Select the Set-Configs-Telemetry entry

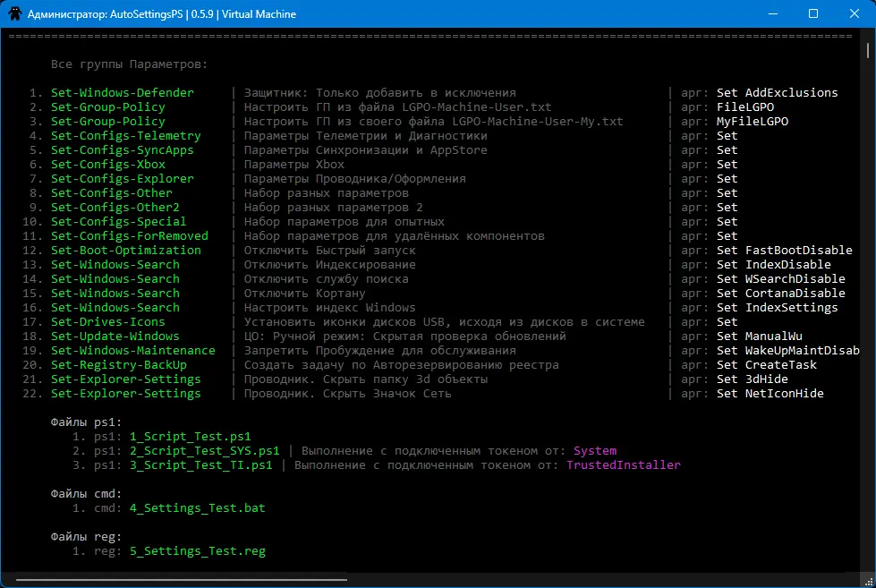click(125, 136)
